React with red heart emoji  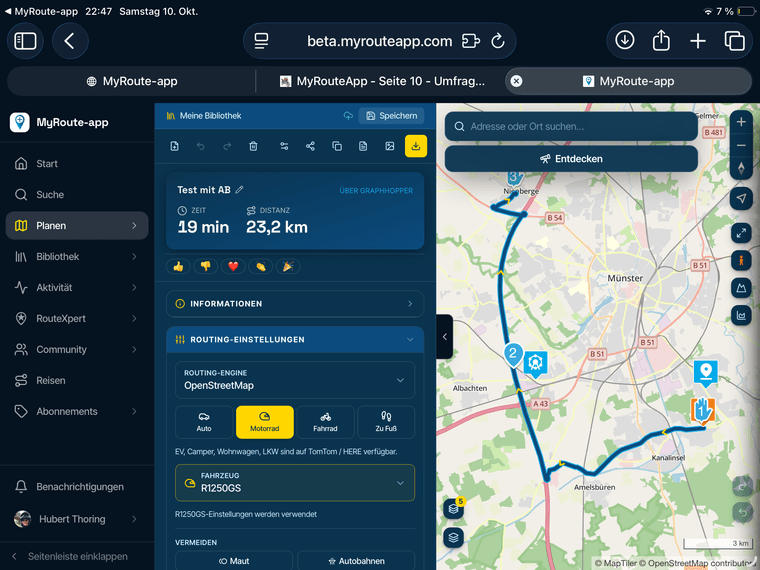coord(233,266)
